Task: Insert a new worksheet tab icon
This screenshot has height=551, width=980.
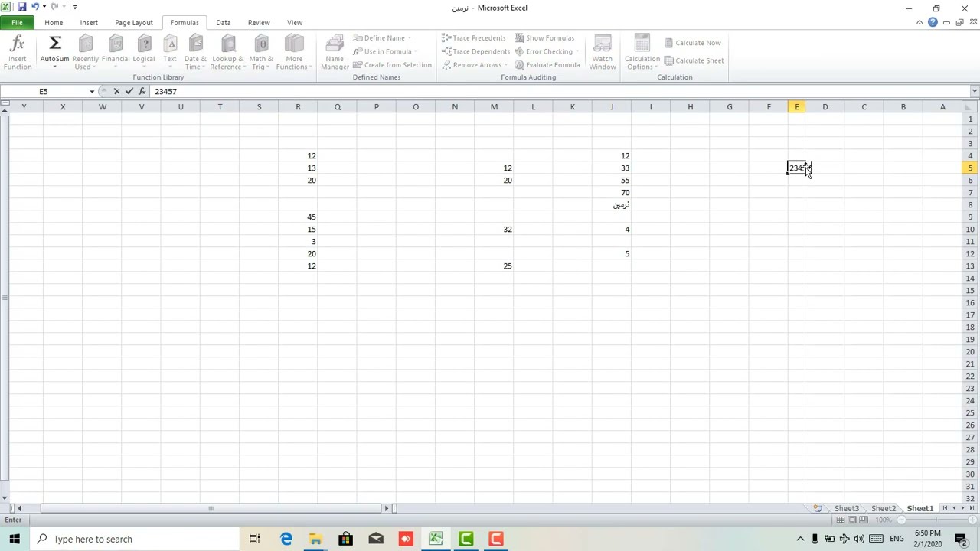Action: pyautogui.click(x=818, y=508)
